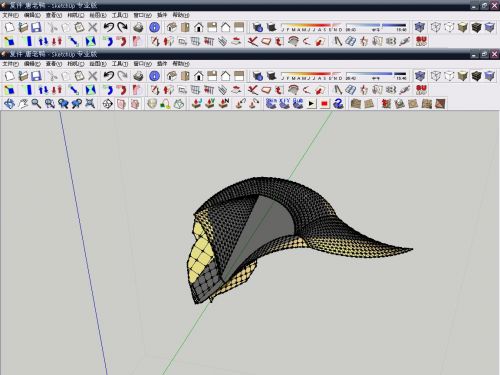
Task: Toggle shadows display in back window
Action: 272,27
